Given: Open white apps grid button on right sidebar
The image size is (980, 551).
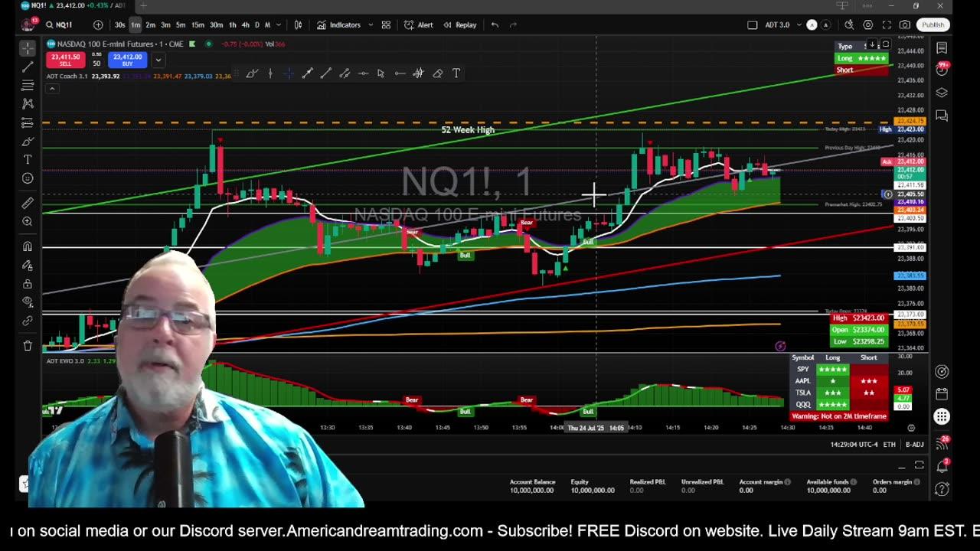Looking at the screenshot, I should coord(942,417).
